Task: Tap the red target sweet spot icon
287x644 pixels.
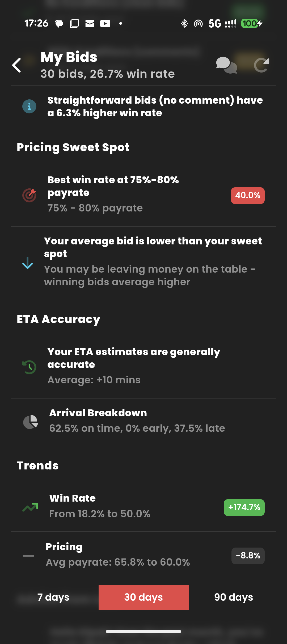Action: [29, 195]
